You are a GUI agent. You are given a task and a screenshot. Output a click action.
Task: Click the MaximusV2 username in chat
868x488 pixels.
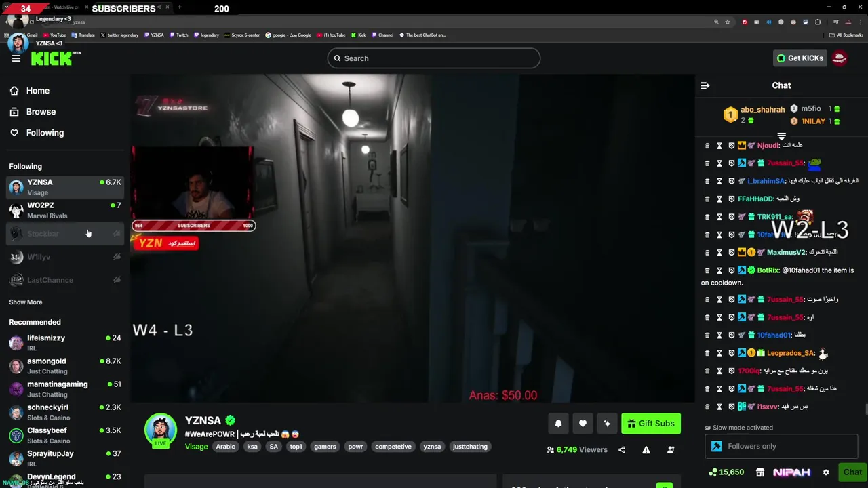[786, 252]
